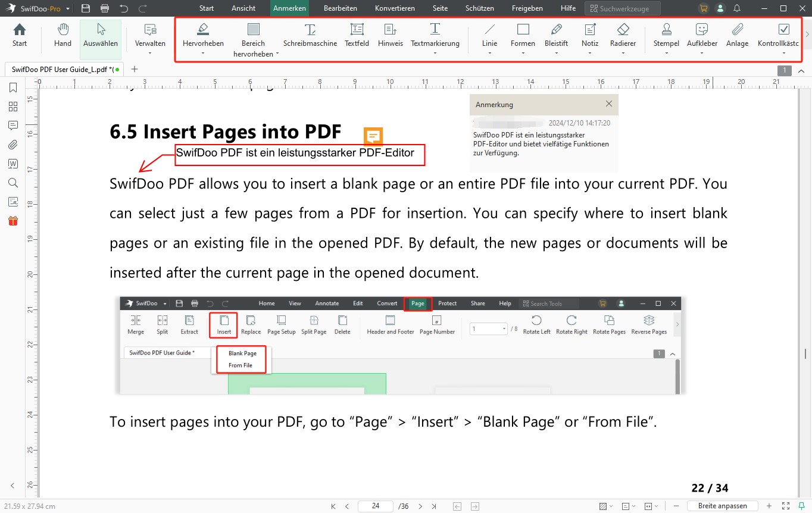This screenshot has width=812, height=513.
Task: Click the page number field showing 24
Action: coord(375,506)
